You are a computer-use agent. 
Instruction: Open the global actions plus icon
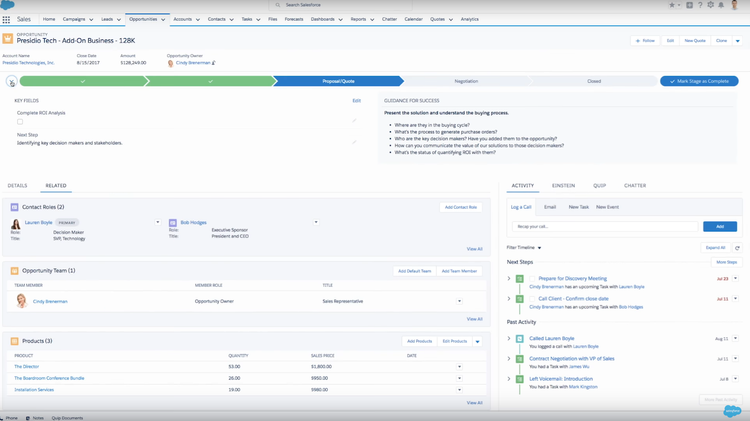coord(689,5)
